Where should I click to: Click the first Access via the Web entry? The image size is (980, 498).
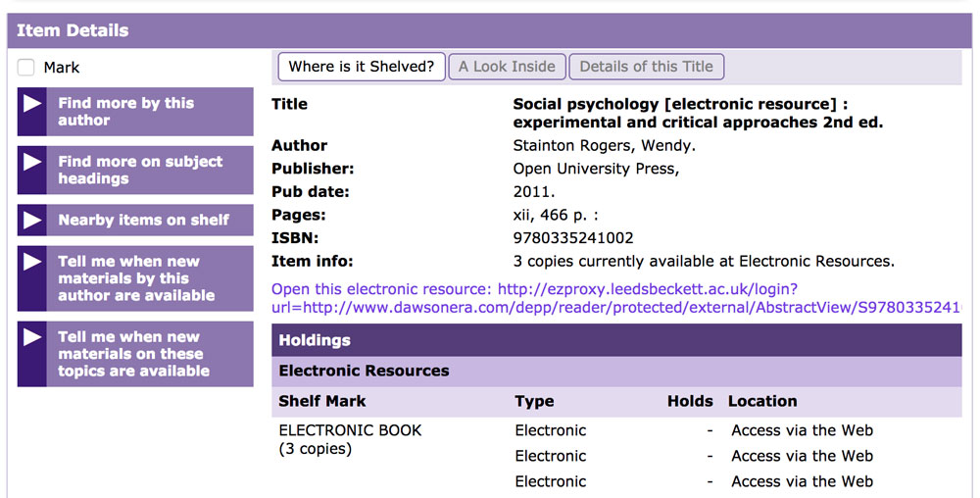coord(802,430)
